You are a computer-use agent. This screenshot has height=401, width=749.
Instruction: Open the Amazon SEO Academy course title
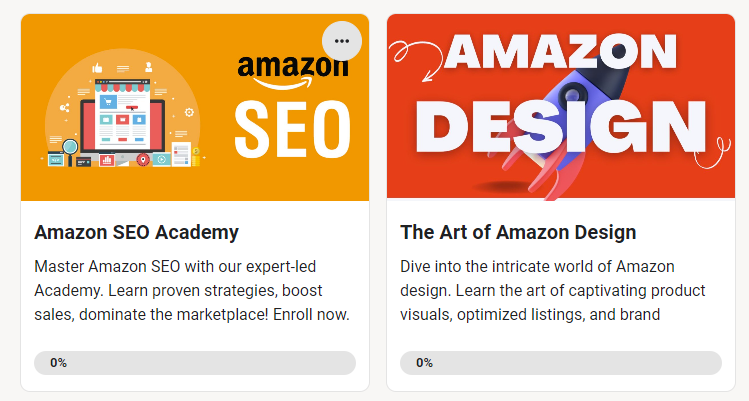[x=136, y=233]
